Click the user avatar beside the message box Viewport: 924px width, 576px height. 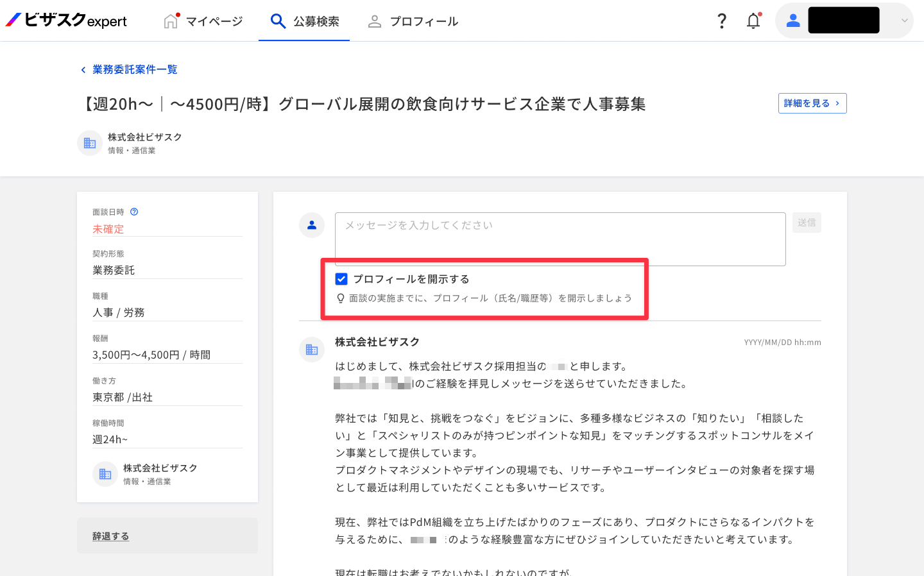(312, 225)
